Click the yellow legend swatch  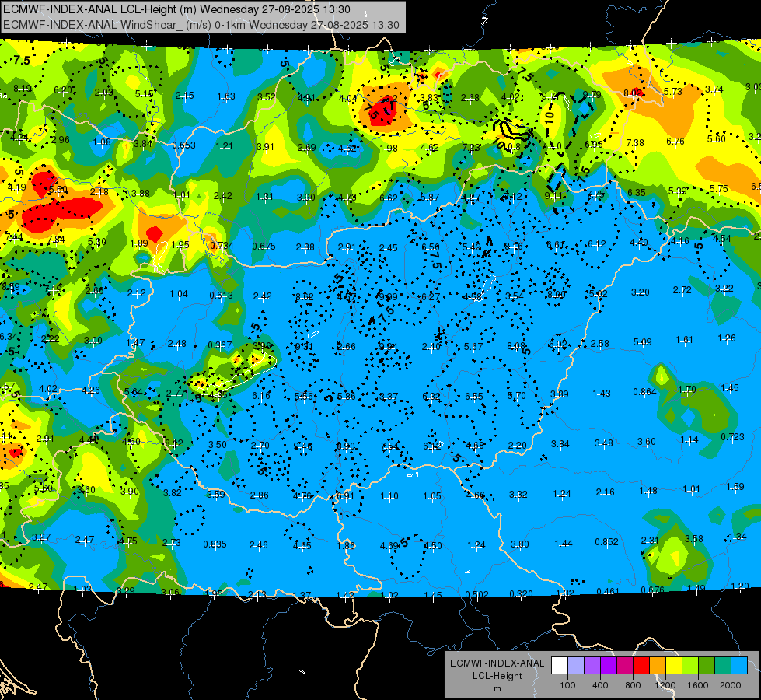pos(674,666)
